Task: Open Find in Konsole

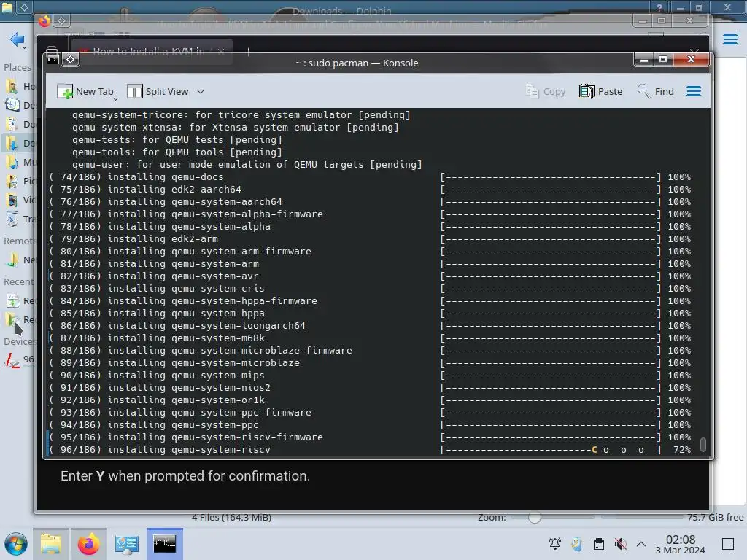Action: 656,91
